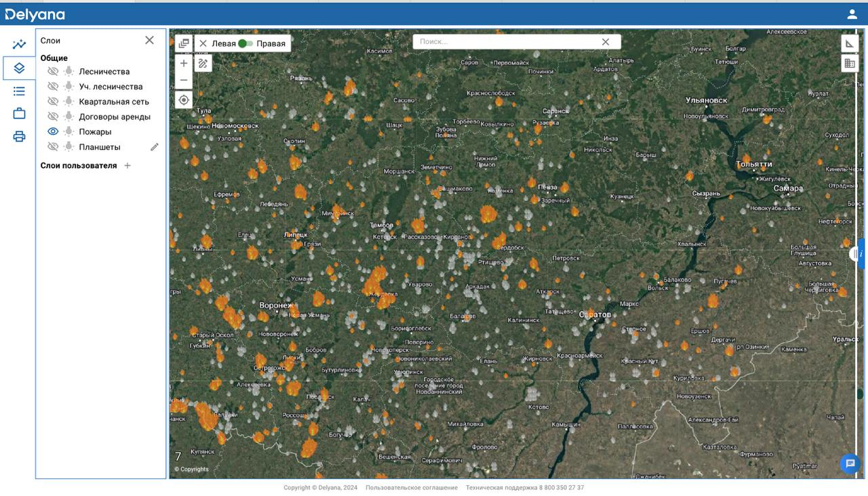Hide the Пожары layer

(53, 132)
